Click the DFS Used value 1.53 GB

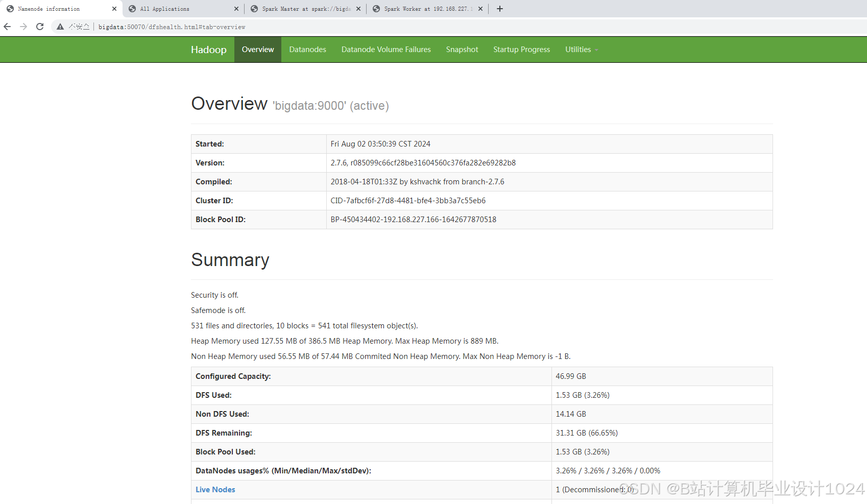[x=583, y=395]
